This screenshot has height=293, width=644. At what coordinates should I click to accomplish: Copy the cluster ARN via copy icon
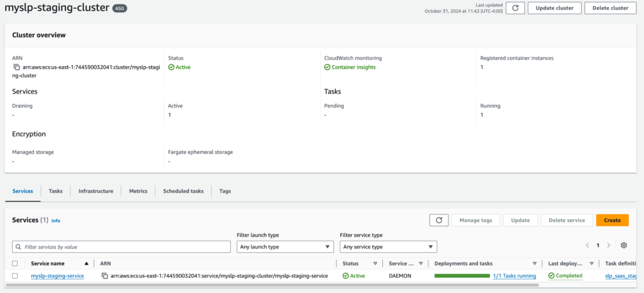click(17, 67)
